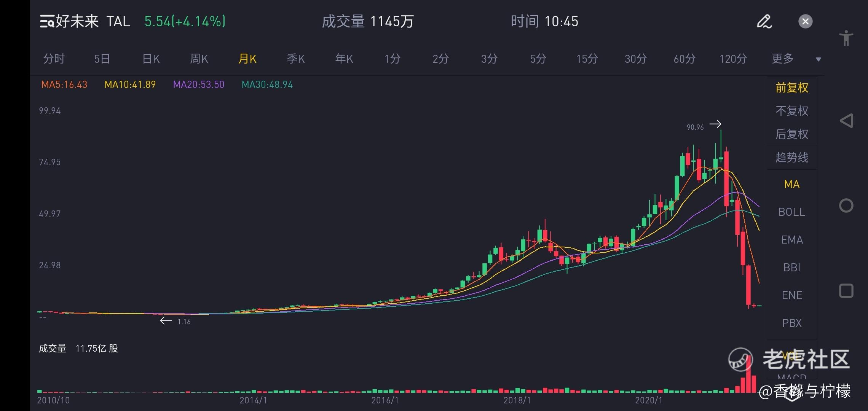This screenshot has height=411, width=868.
Task: Tap 74.95 price axis label
Action: 50,162
